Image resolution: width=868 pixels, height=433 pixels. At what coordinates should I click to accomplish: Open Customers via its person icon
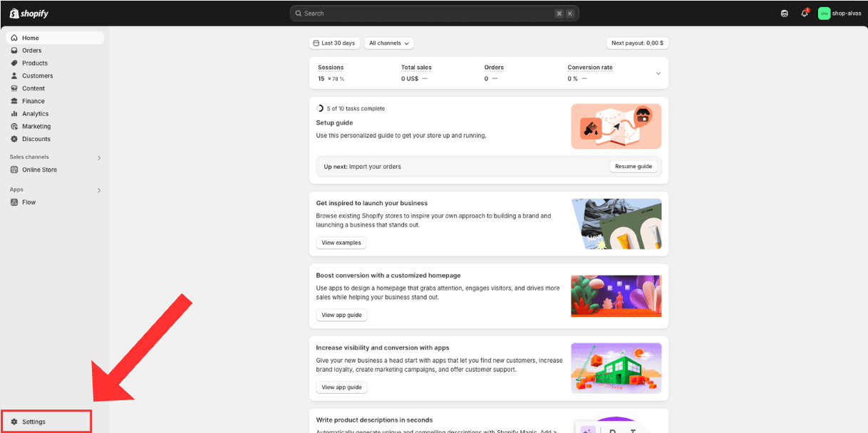14,75
